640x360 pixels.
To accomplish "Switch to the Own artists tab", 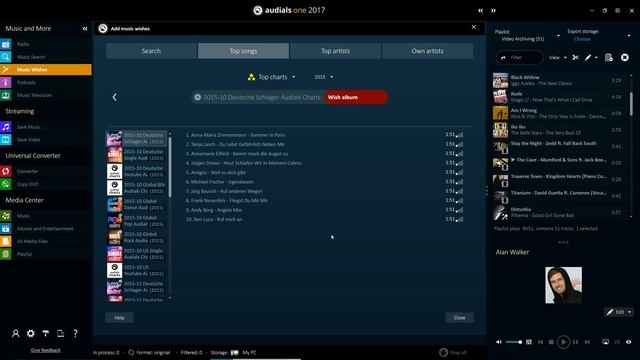I will coord(427,51).
